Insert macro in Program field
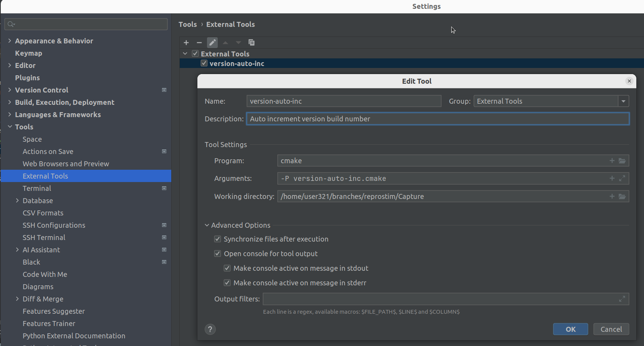The image size is (644, 346). 612,161
